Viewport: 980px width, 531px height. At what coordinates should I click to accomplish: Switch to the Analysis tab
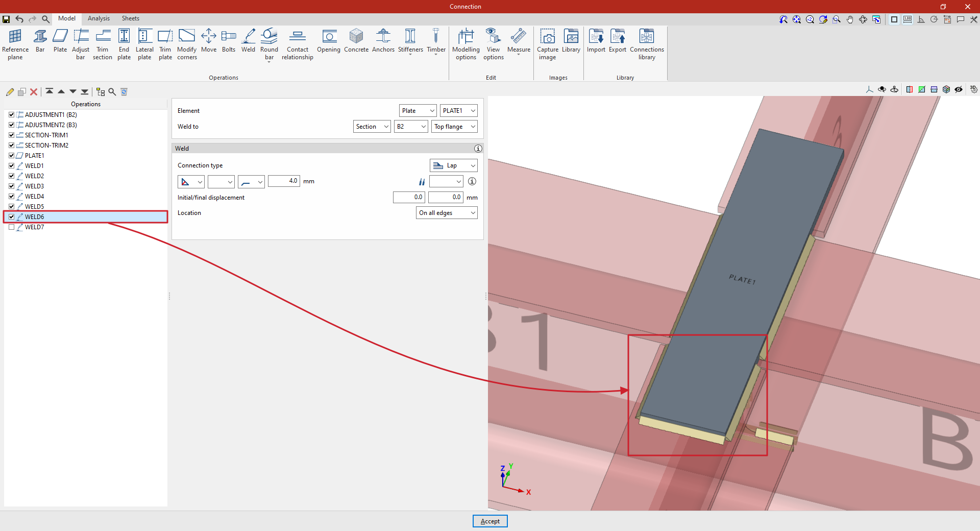coord(99,18)
